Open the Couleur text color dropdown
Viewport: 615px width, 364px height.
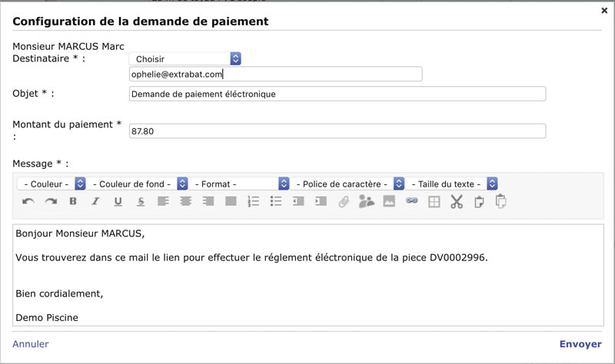click(x=51, y=184)
